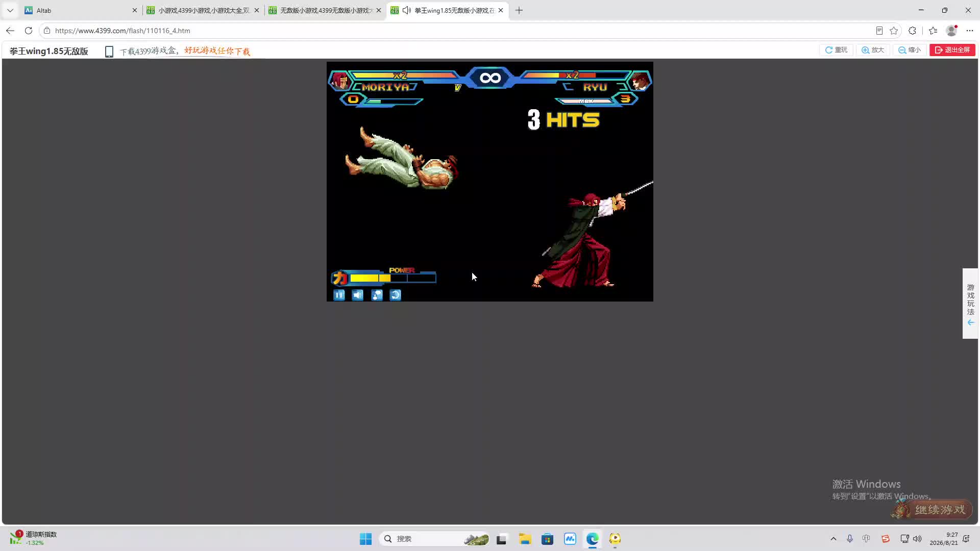Mute the tab audio speaker icon
This screenshot has width=980, height=551.
pyautogui.click(x=407, y=10)
